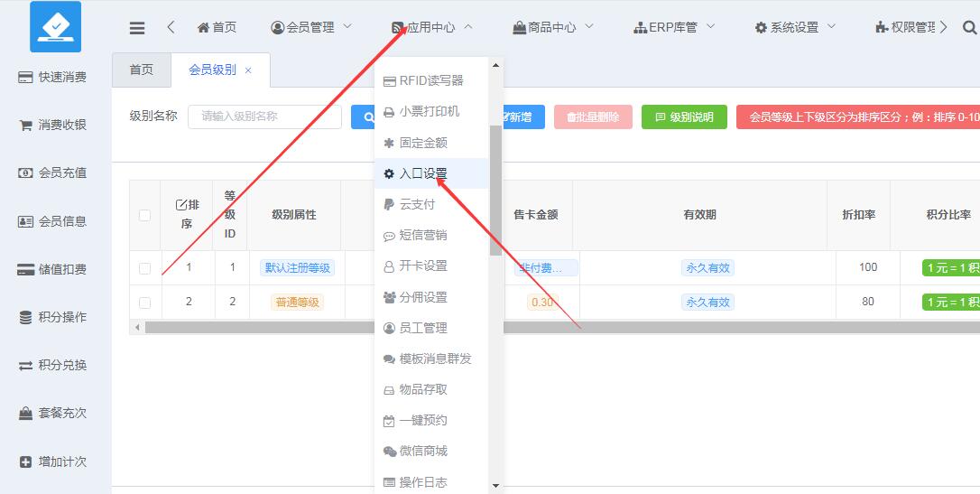Expand the 会员管理 dropdown menu
The height and width of the screenshot is (494, 980).
pyautogui.click(x=311, y=28)
